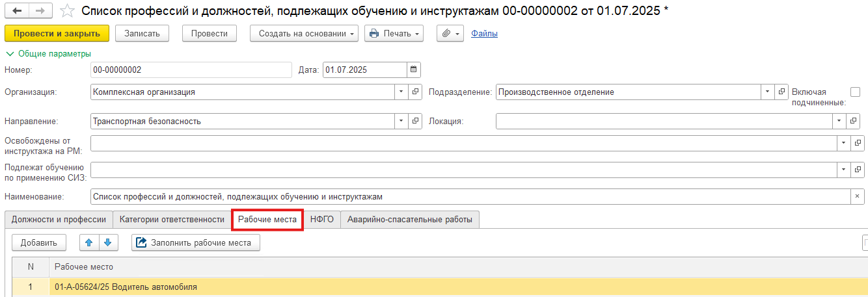Clear the Наименование field with X
The image size is (868, 297).
(x=857, y=196)
